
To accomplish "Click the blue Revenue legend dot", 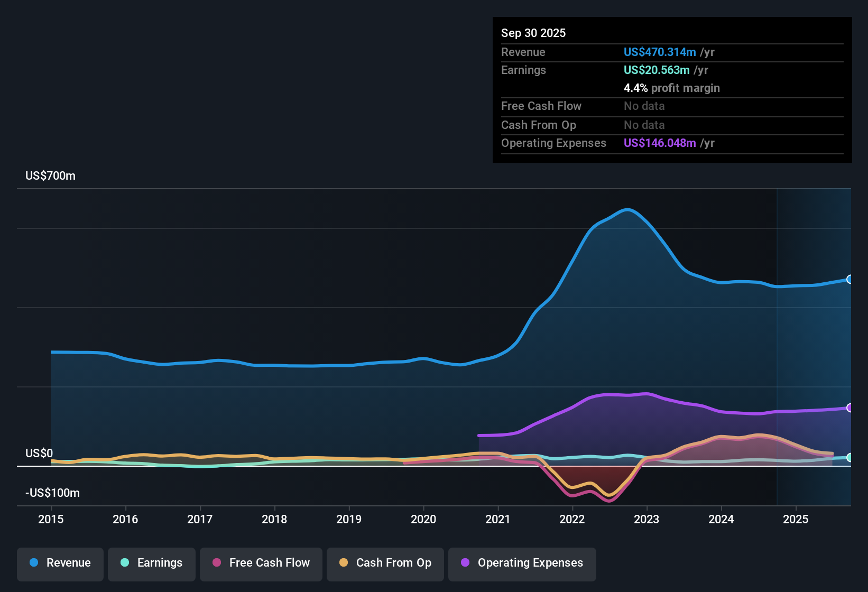I will tap(34, 563).
